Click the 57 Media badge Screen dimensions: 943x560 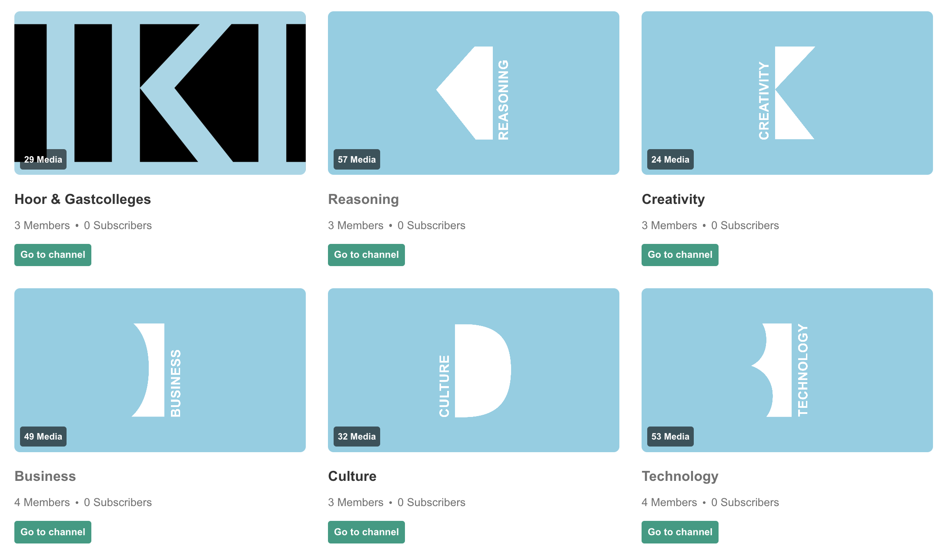coord(357,160)
